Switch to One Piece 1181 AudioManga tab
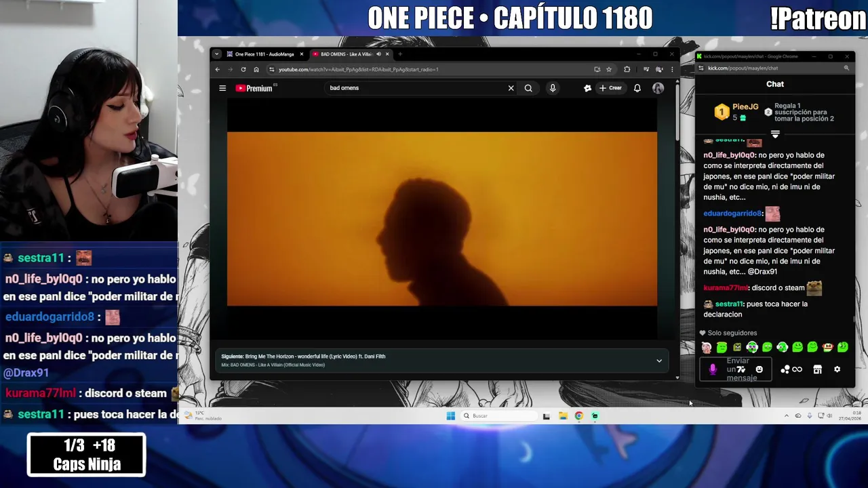This screenshot has width=868, height=488. coord(265,54)
